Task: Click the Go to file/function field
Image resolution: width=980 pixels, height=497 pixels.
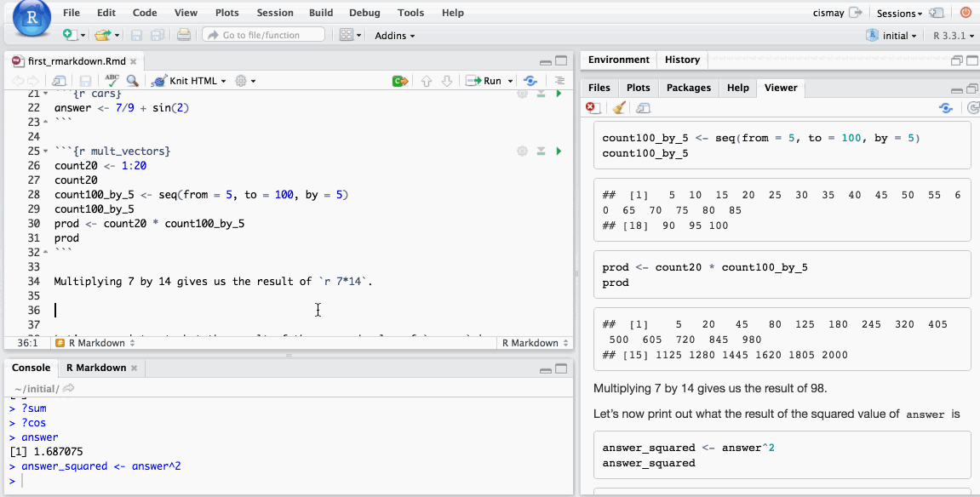Action: click(264, 35)
